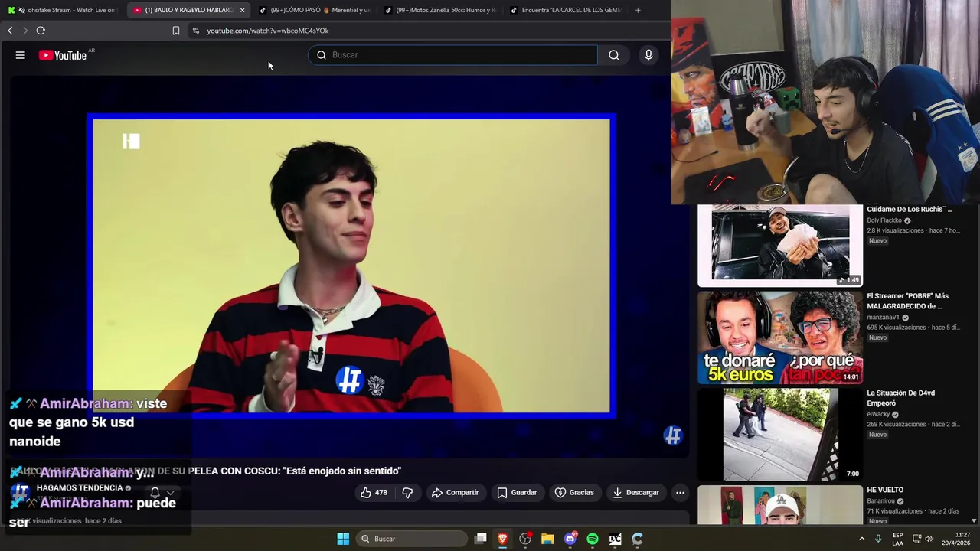Open more actions three-dot menu
980x551 pixels.
pyautogui.click(x=681, y=493)
